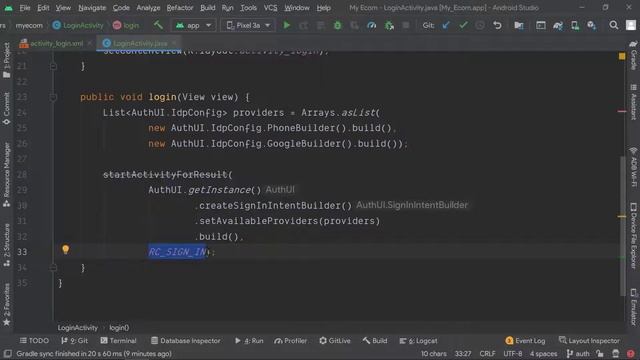
Task: Open the auth Git branch selector
Action: point(578,353)
